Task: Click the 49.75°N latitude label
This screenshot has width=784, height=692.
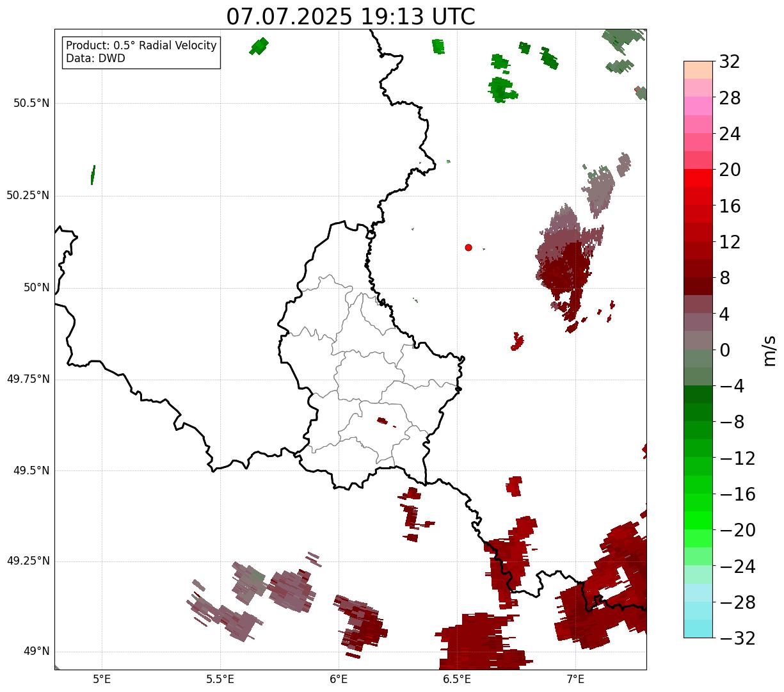Action: point(28,379)
